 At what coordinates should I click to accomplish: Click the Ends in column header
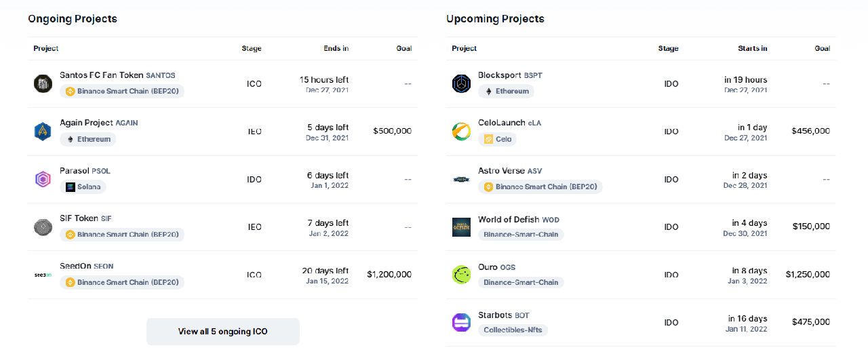[x=336, y=48]
